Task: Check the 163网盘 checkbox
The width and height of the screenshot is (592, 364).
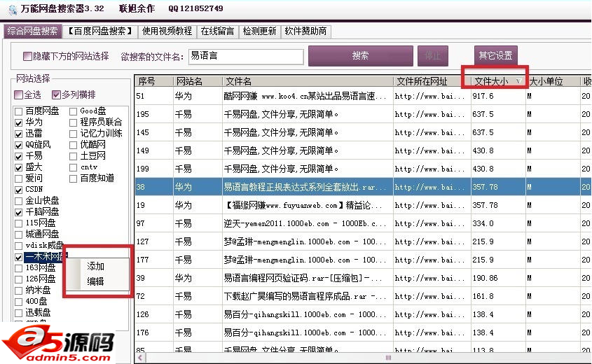Action: point(18,268)
